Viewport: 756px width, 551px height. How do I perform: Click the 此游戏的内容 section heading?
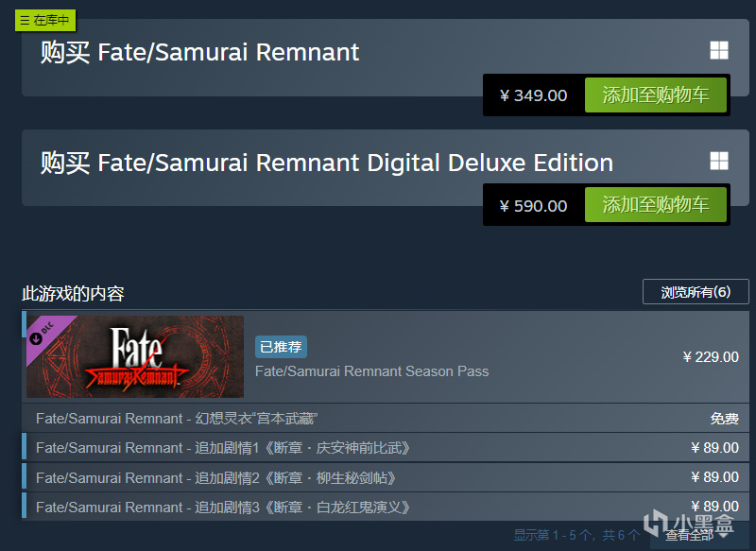pos(73,293)
